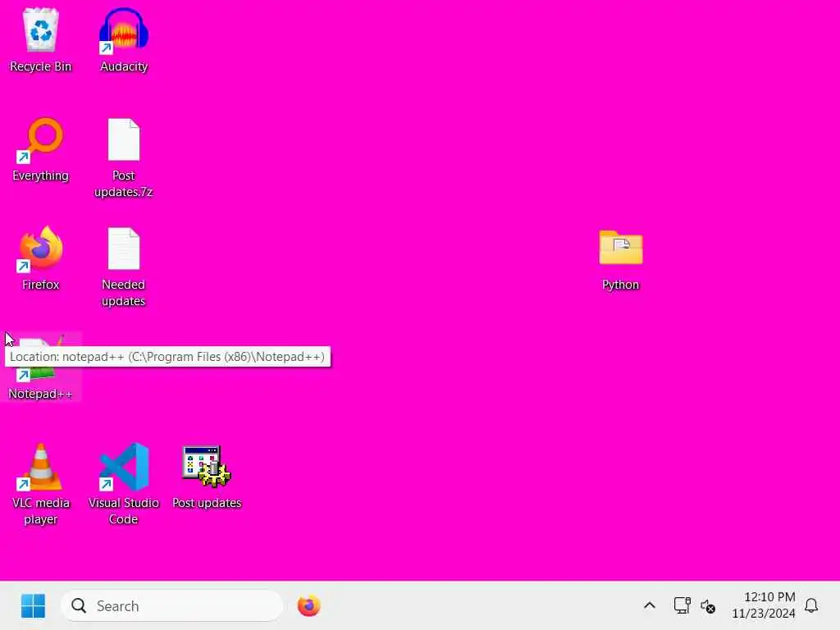This screenshot has height=630, width=840.
Task: Open the clock showing 12:10 PM
Action: click(x=764, y=605)
